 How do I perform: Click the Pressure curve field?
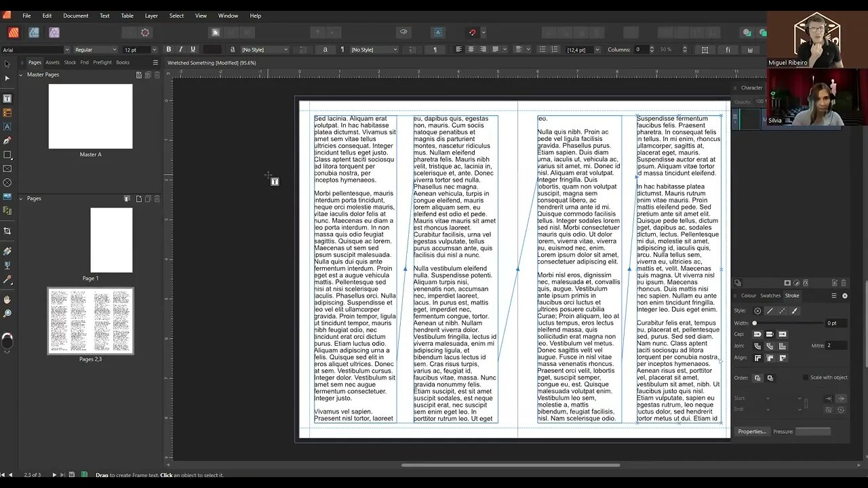[812, 431]
